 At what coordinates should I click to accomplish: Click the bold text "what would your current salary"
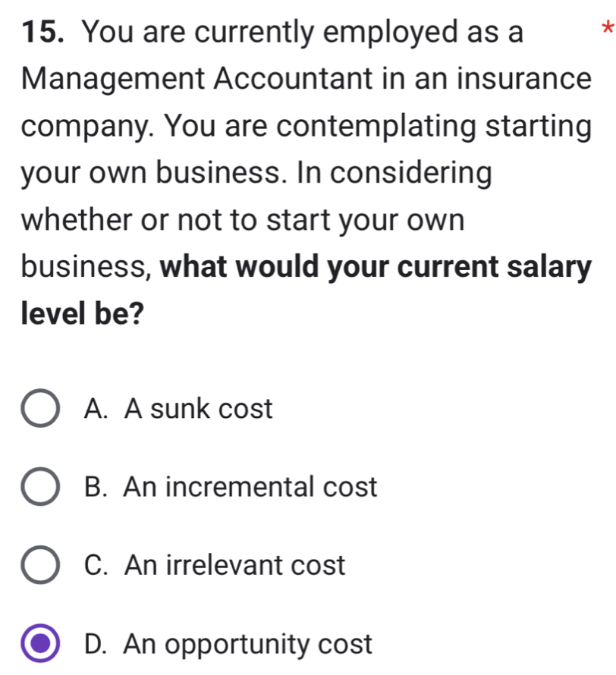pos(376,268)
